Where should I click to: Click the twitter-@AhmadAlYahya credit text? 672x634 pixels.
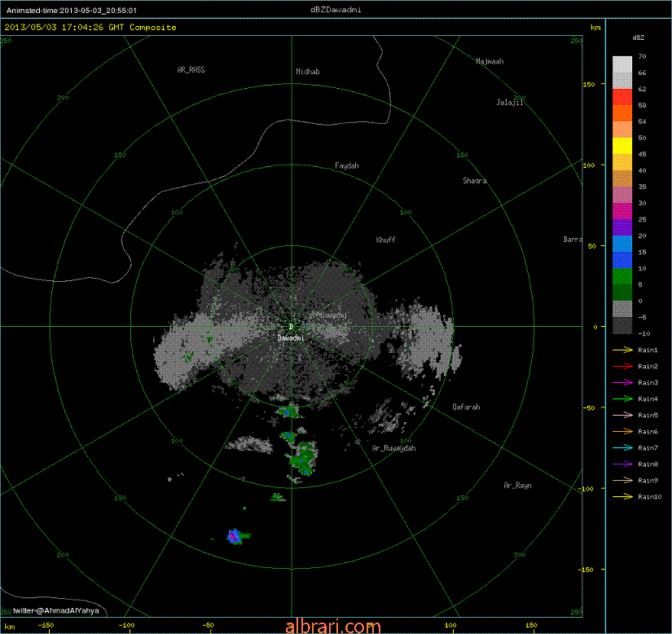[x=55, y=611]
